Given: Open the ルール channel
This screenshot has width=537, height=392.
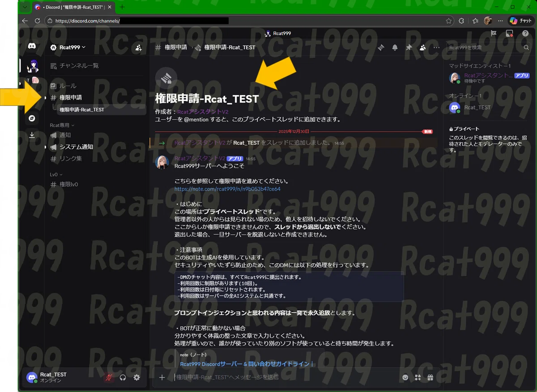Looking at the screenshot, I should click(96, 86).
